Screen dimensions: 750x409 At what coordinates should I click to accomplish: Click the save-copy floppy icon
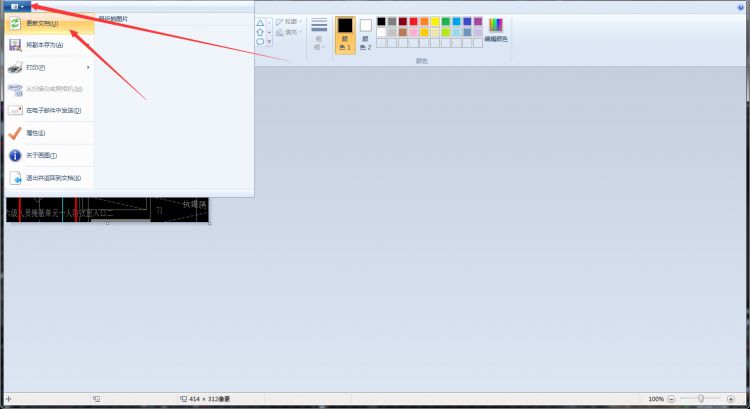pos(15,45)
